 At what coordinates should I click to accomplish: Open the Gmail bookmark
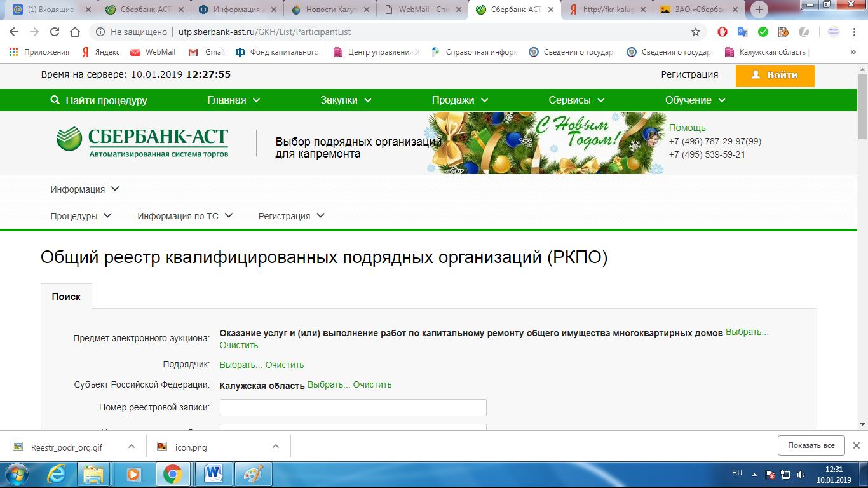(207, 52)
